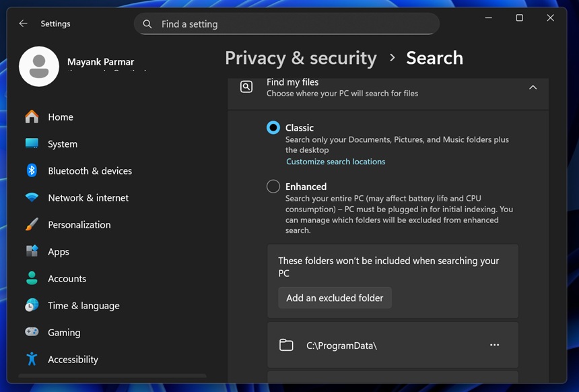Enable Enhanced search mode

point(273,186)
